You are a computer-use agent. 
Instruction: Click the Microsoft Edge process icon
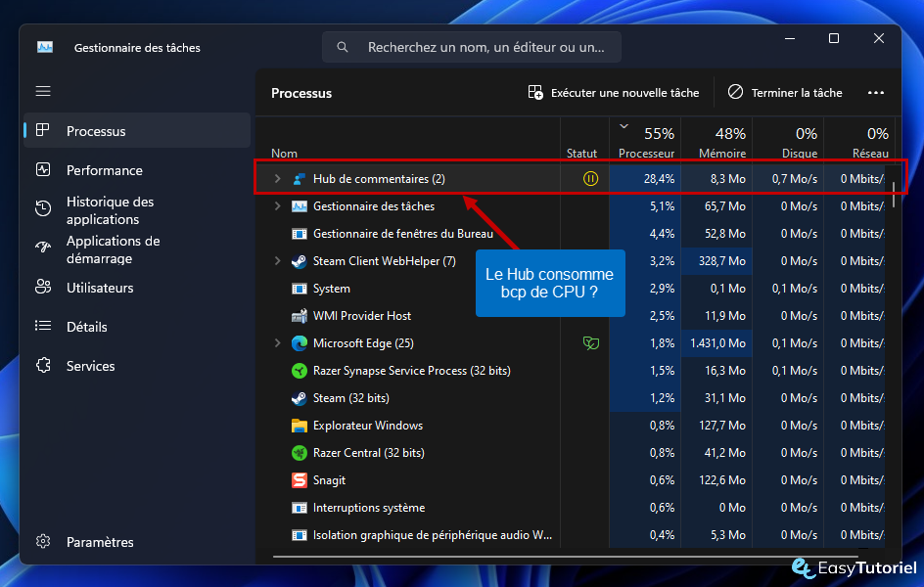(300, 343)
